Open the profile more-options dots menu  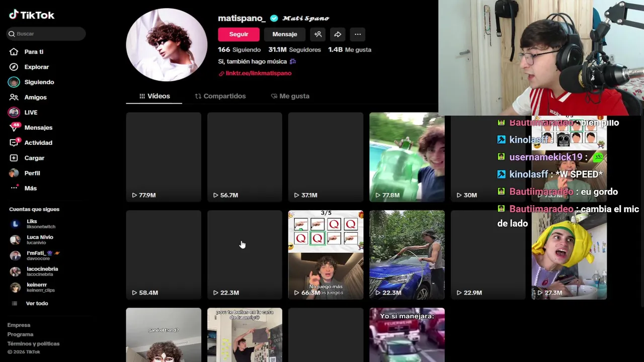point(358,34)
